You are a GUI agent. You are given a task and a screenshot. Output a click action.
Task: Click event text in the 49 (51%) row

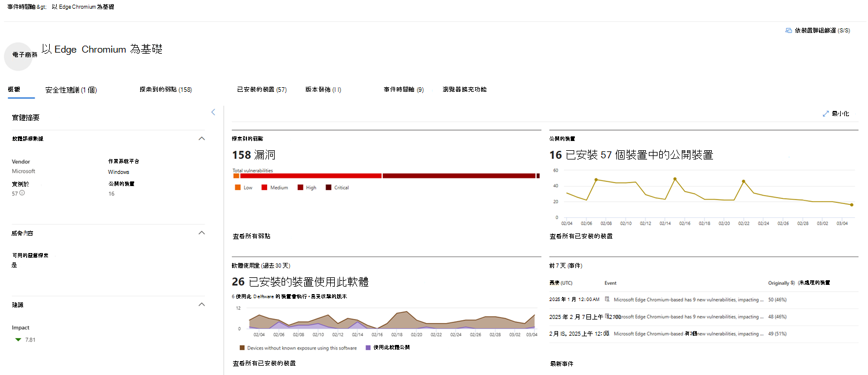pyautogui.click(x=689, y=333)
